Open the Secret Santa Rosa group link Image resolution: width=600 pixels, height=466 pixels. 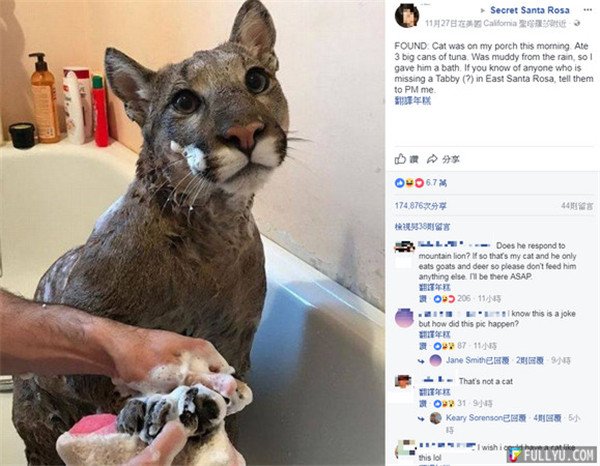(x=530, y=10)
